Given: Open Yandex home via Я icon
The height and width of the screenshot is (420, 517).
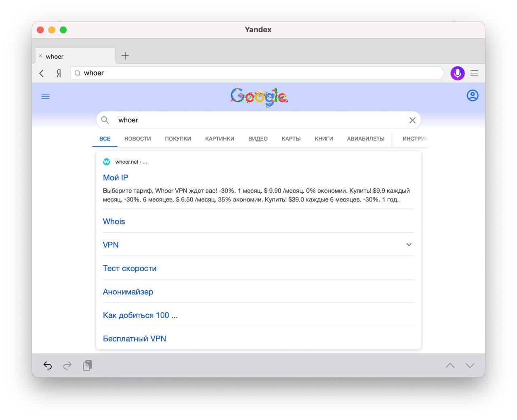Looking at the screenshot, I should [59, 73].
